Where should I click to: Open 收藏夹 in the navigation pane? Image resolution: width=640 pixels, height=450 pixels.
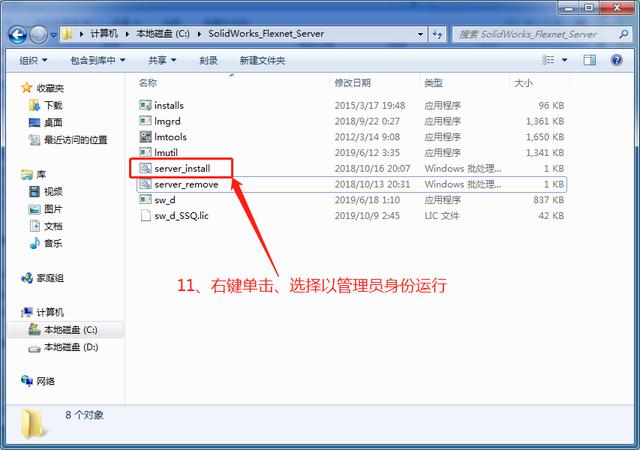[50, 88]
